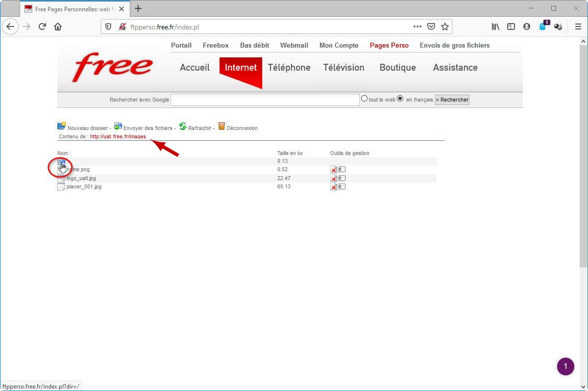Click the 'Taille en ko' column header
588x391 pixels.
(x=290, y=153)
